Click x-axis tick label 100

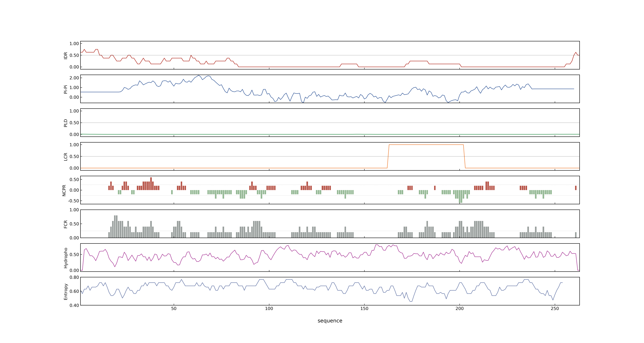269,308
